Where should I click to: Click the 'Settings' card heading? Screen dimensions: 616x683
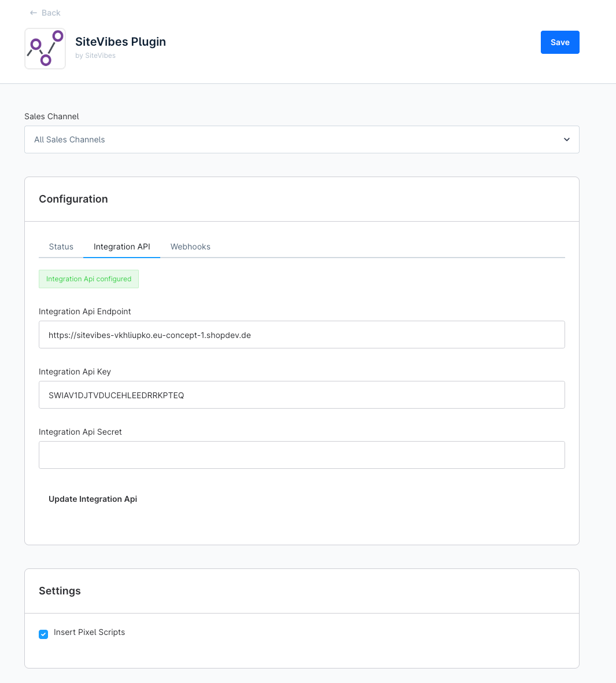point(60,590)
